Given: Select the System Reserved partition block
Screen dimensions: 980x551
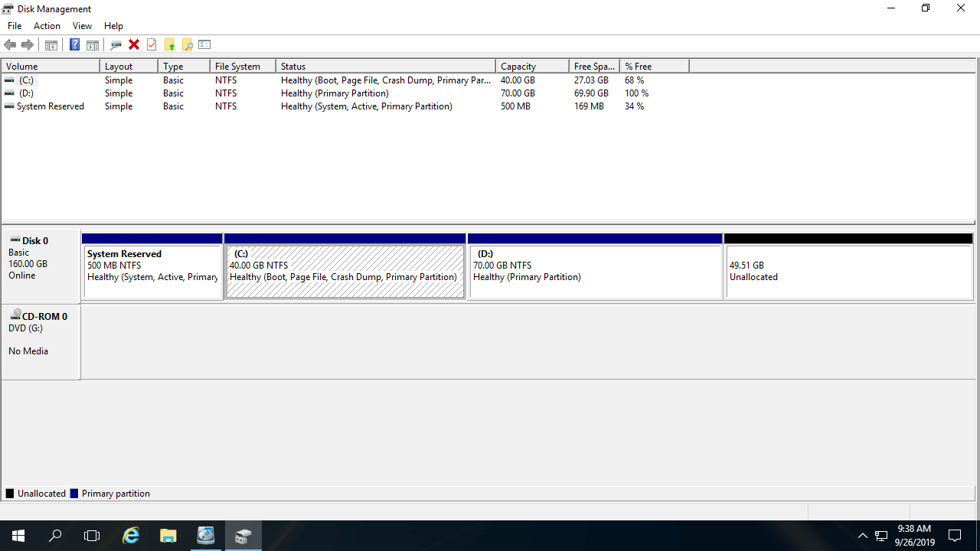Looking at the screenshot, I should [x=152, y=272].
